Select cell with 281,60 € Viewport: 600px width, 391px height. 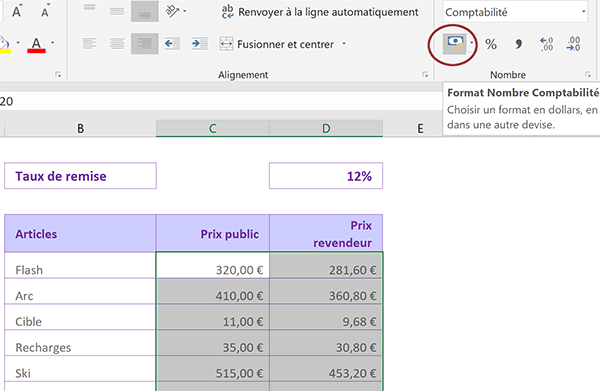coord(326,266)
